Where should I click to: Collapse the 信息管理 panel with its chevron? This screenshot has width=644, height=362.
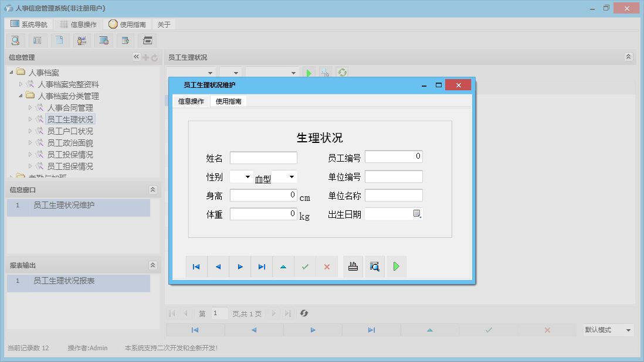point(135,57)
